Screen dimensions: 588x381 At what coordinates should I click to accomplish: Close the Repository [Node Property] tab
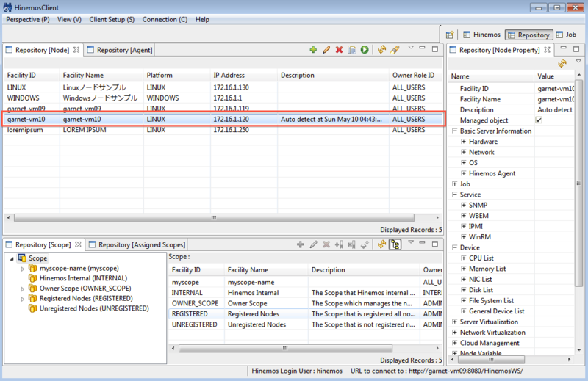(x=547, y=50)
